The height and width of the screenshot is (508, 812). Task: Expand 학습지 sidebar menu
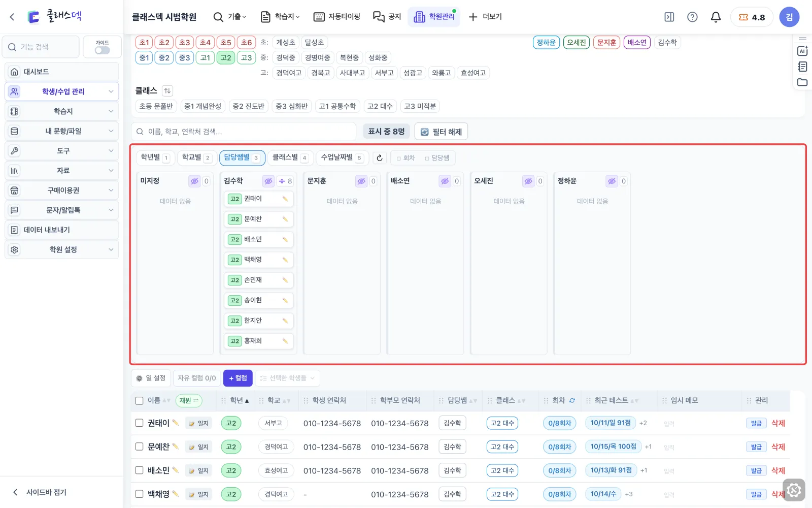tap(62, 111)
